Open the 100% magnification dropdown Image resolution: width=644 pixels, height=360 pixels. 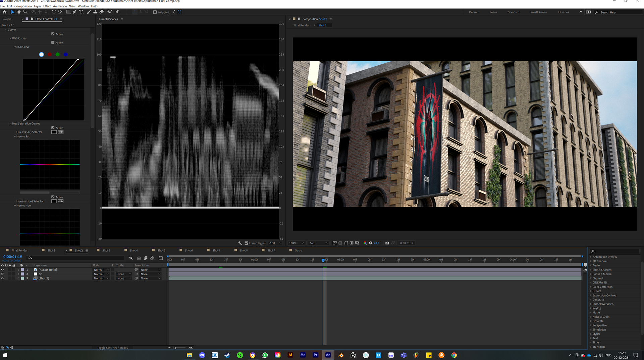297,243
